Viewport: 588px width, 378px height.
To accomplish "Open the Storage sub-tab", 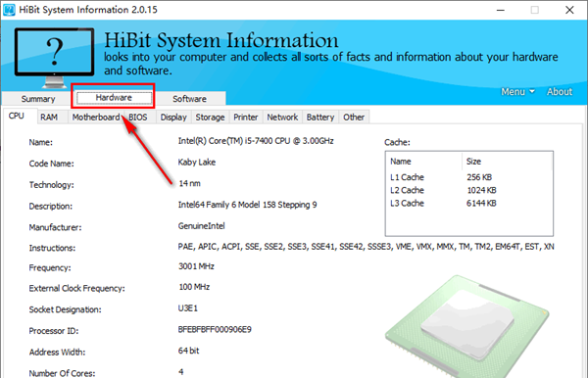I will tap(210, 118).
